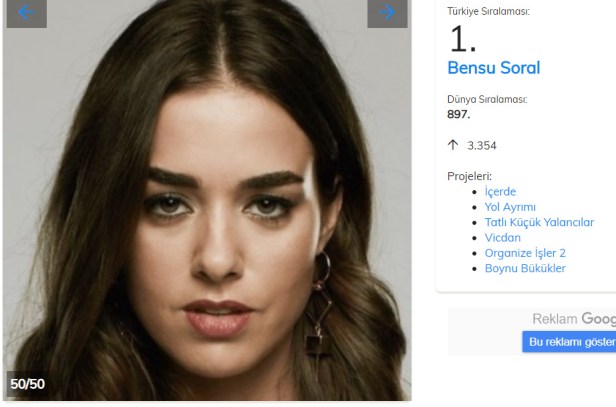616x407 pixels.
Task: Open the Bensu Soral profile link
Action: [494, 68]
